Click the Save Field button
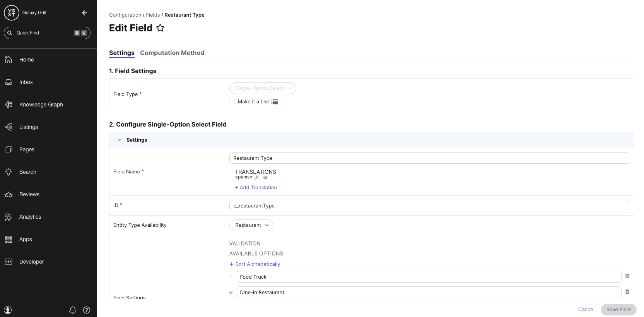This screenshot has width=644, height=317. point(618,310)
